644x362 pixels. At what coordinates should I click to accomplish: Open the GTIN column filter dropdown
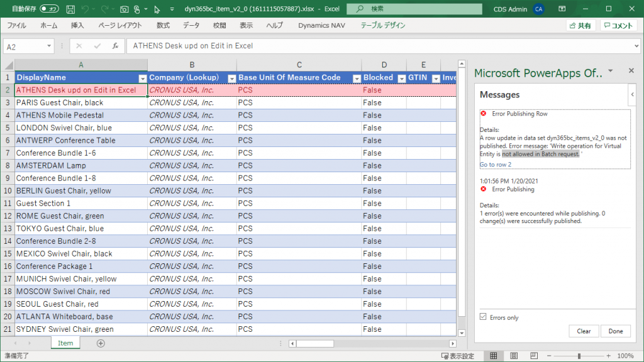point(436,79)
